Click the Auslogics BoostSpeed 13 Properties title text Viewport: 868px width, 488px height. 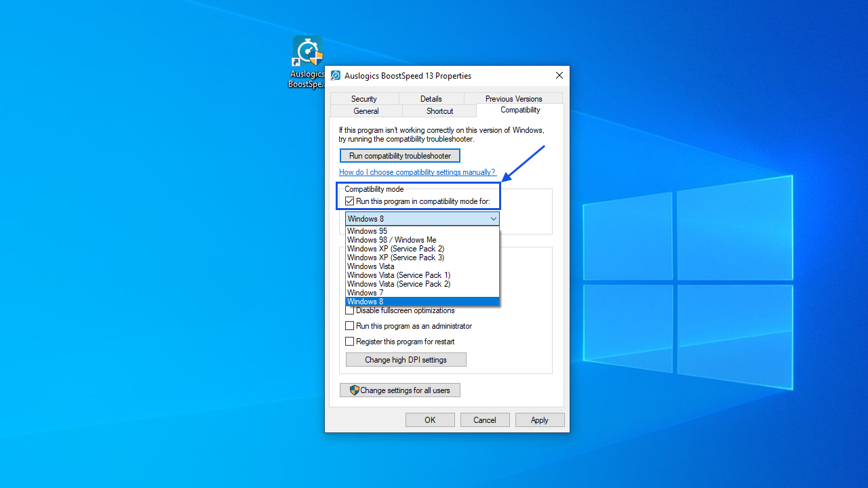(408, 76)
